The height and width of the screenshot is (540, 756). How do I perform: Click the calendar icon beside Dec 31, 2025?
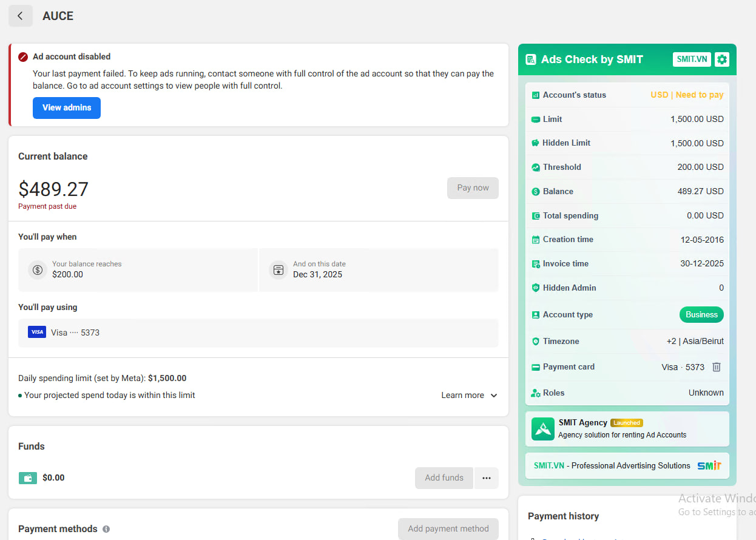tap(278, 270)
